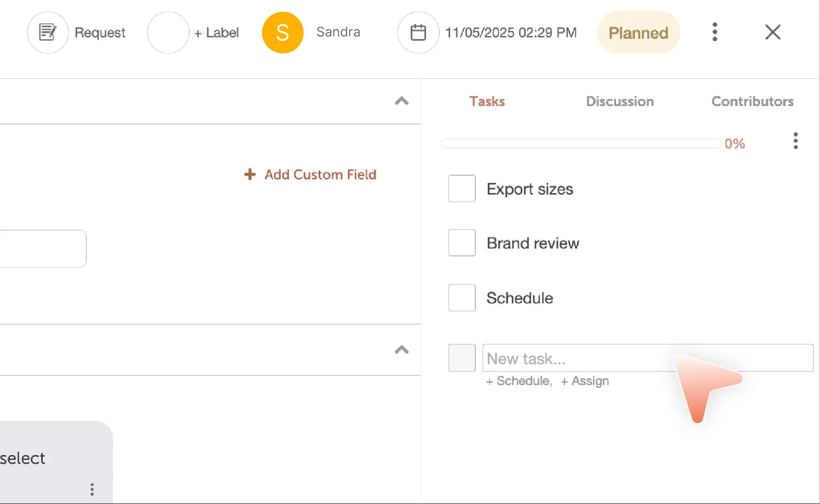This screenshot has width=820, height=504.
Task: Click the task completion progress bar
Action: [x=581, y=143]
